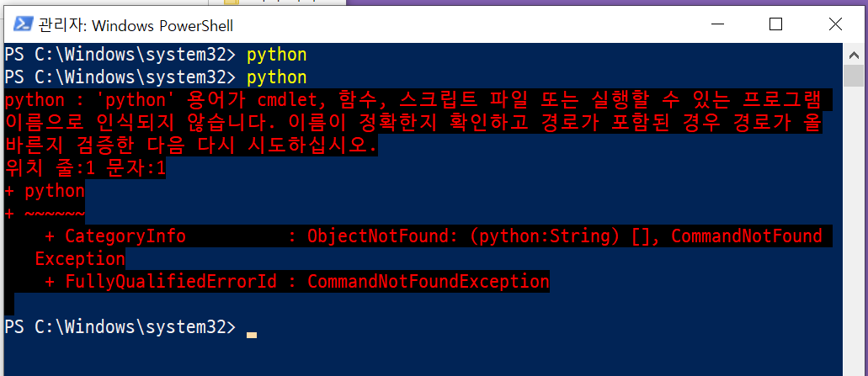Click the vertical scrollbar thumb
This screenshot has height=376, width=868.
tap(855, 76)
